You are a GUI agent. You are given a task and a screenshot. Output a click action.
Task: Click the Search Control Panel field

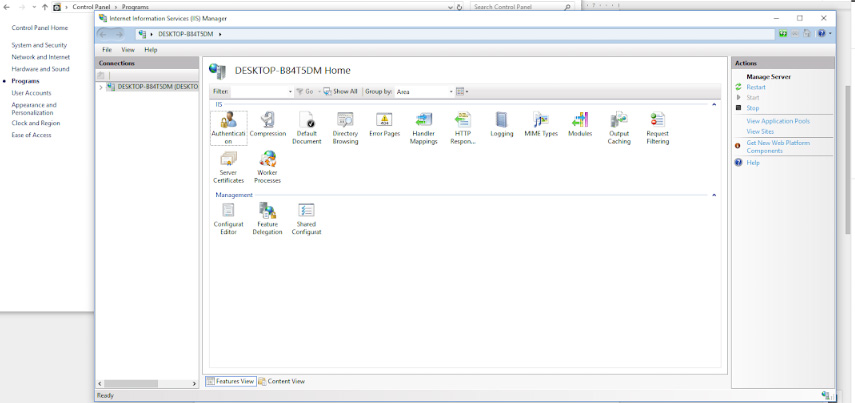(x=518, y=7)
